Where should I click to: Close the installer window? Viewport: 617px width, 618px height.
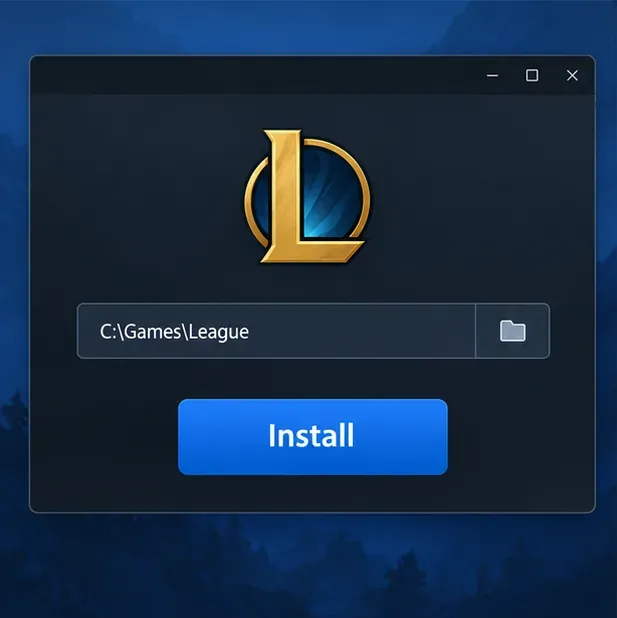(572, 75)
